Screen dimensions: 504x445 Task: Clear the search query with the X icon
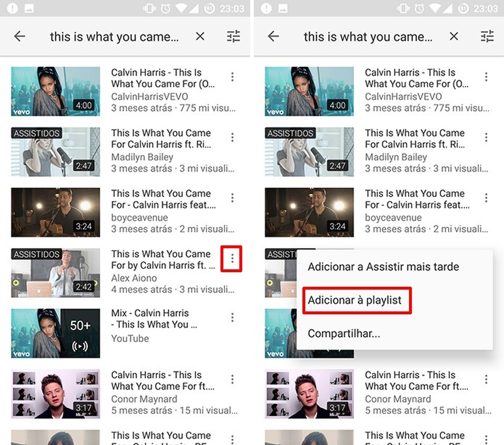click(x=200, y=36)
